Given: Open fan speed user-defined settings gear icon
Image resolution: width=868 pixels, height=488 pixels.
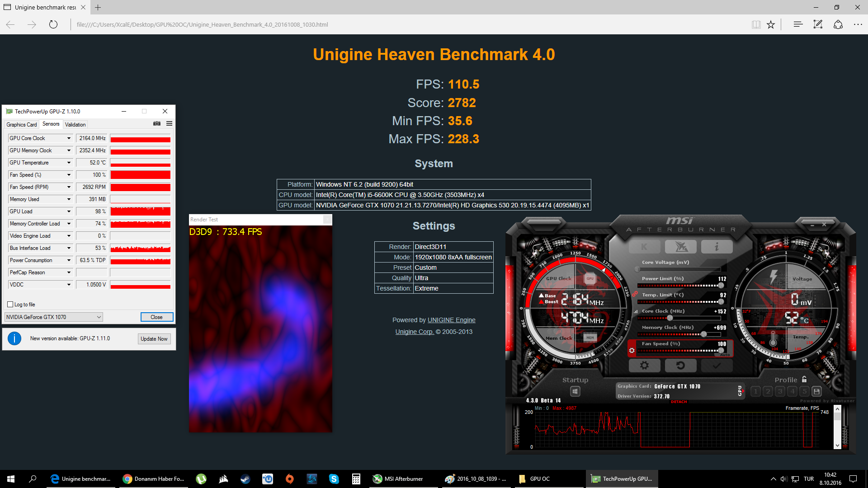Looking at the screenshot, I should [x=632, y=351].
